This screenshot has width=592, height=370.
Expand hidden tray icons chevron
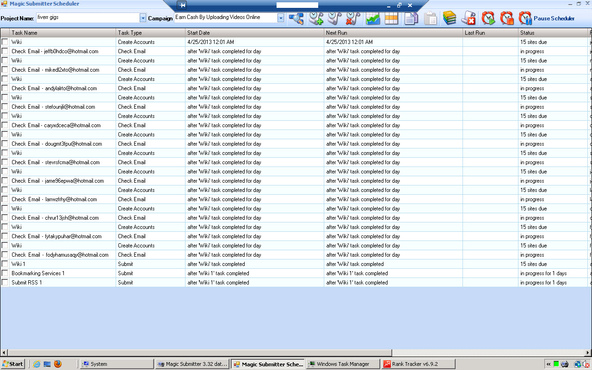[x=549, y=364]
